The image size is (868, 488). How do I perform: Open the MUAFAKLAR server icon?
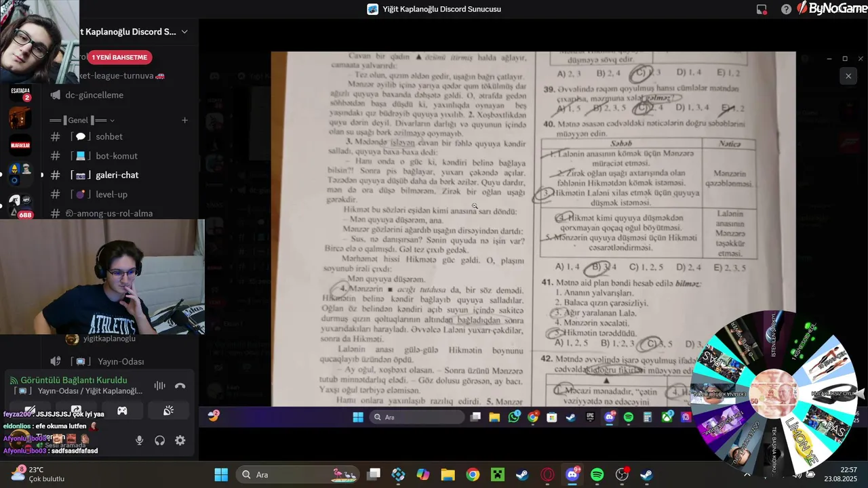click(x=20, y=144)
